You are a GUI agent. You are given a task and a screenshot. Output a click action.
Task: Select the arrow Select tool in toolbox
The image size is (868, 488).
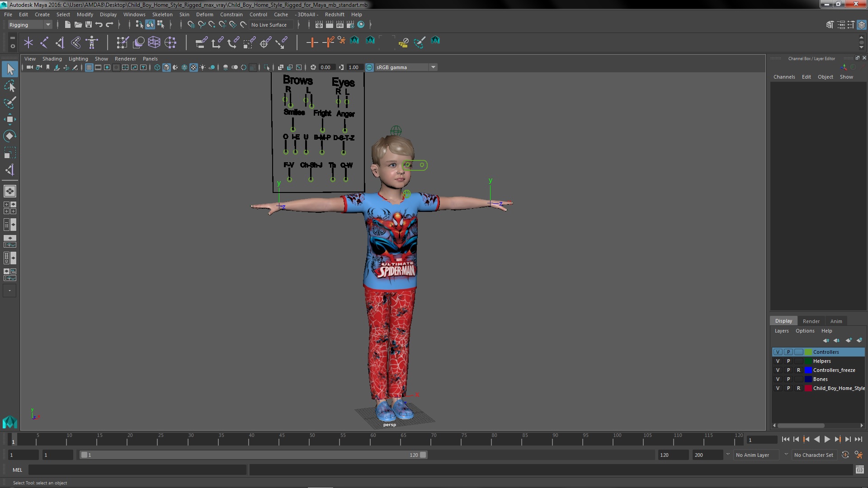pos(10,69)
